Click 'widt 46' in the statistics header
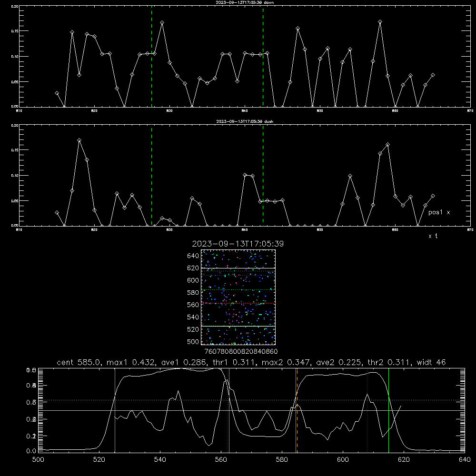 pos(431,362)
